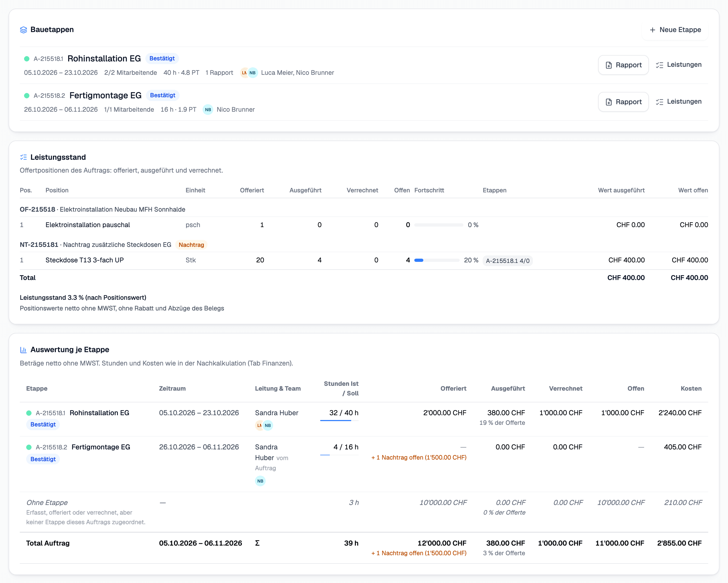Click NT-2155181 Nachtrag group heading
The width and height of the screenshot is (728, 583).
click(96, 245)
